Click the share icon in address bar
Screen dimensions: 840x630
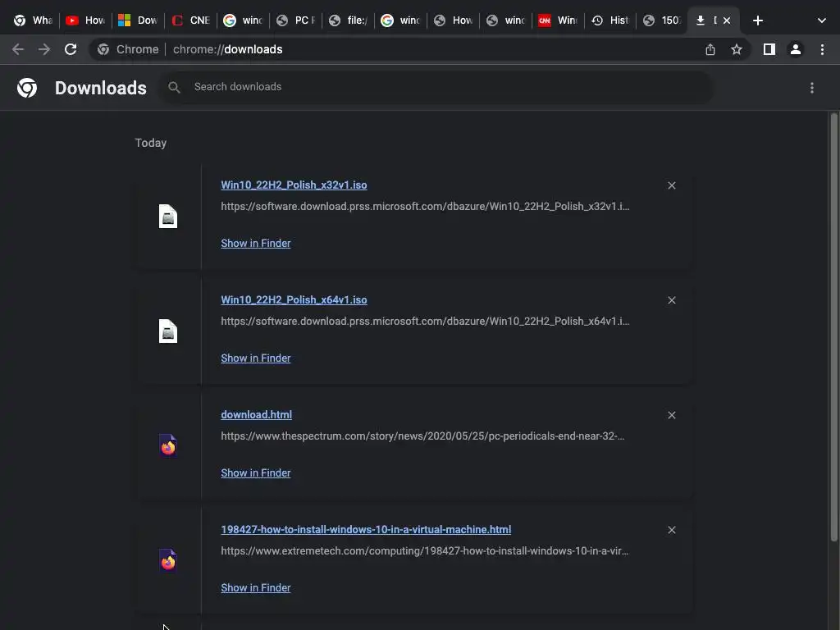[x=710, y=49]
